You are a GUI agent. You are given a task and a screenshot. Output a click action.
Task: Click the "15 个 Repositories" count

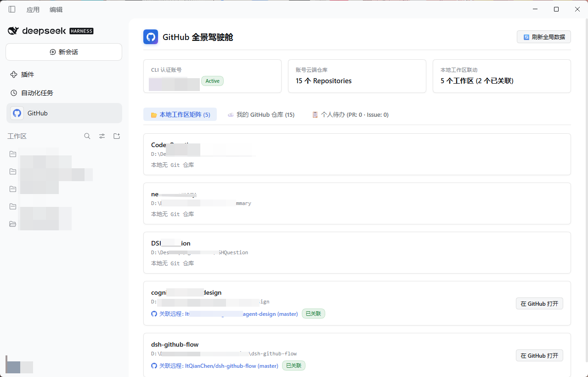[324, 81]
